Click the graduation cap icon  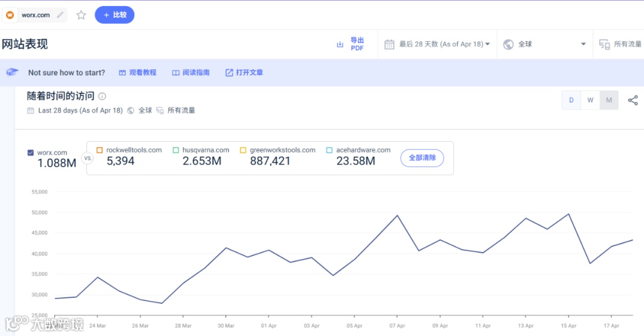coord(12,72)
